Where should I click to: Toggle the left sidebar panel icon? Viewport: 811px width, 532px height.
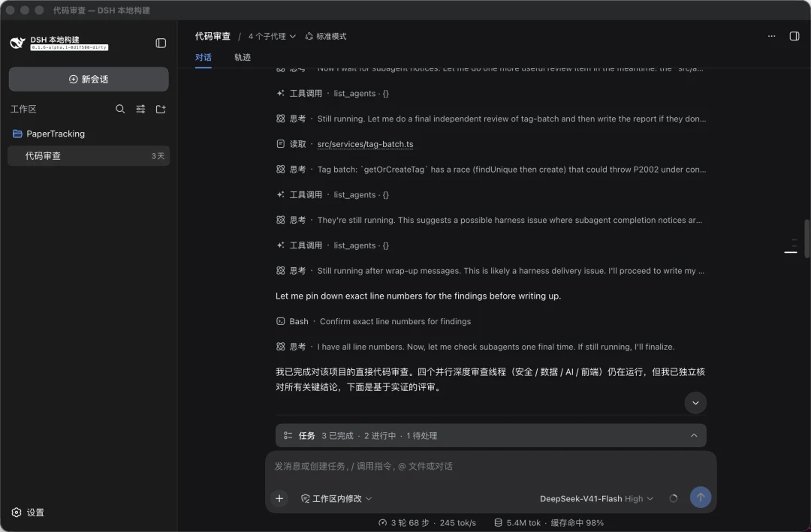click(x=161, y=43)
